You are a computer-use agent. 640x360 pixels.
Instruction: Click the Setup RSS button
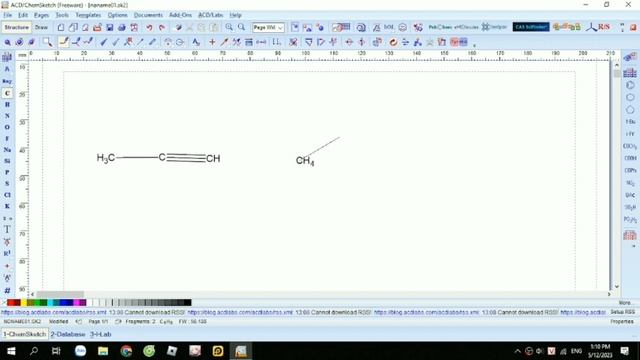623,312
